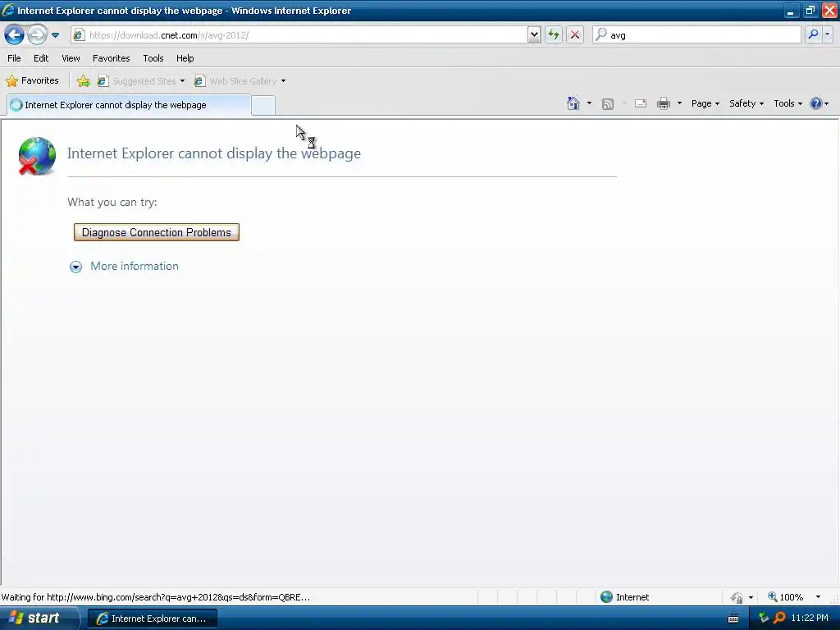Run search with the magnifier button
This screenshot has height=630, width=840.
[x=813, y=34]
